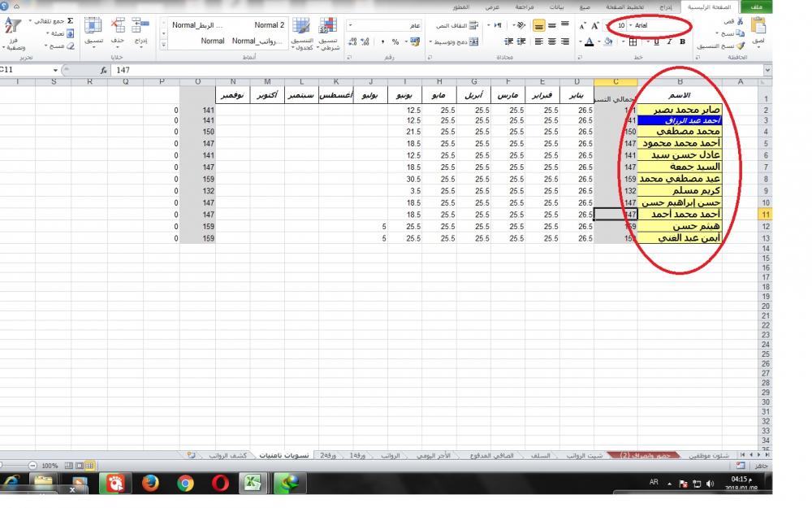Click the Paste clipboard icon

tap(758, 26)
